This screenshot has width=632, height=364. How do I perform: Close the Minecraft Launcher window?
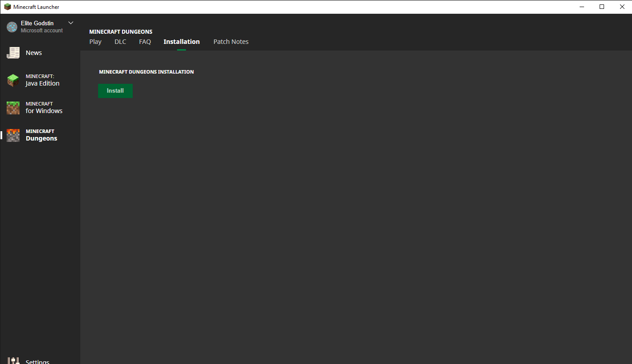622,7
